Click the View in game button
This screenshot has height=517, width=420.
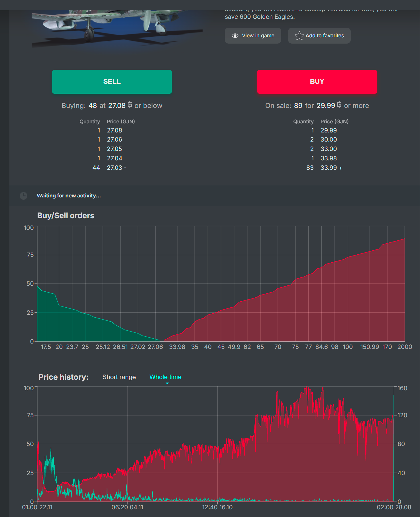coord(253,36)
